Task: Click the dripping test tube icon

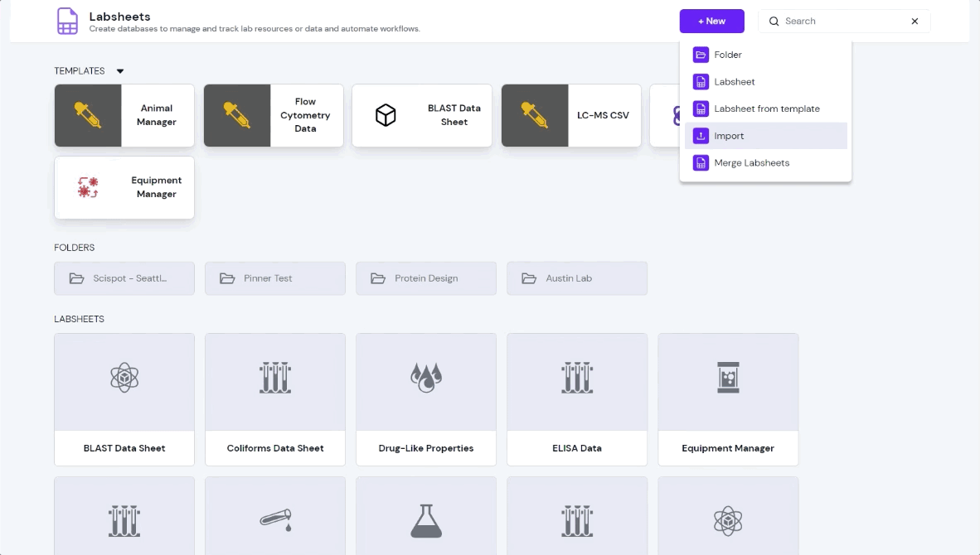Action: 275,521
